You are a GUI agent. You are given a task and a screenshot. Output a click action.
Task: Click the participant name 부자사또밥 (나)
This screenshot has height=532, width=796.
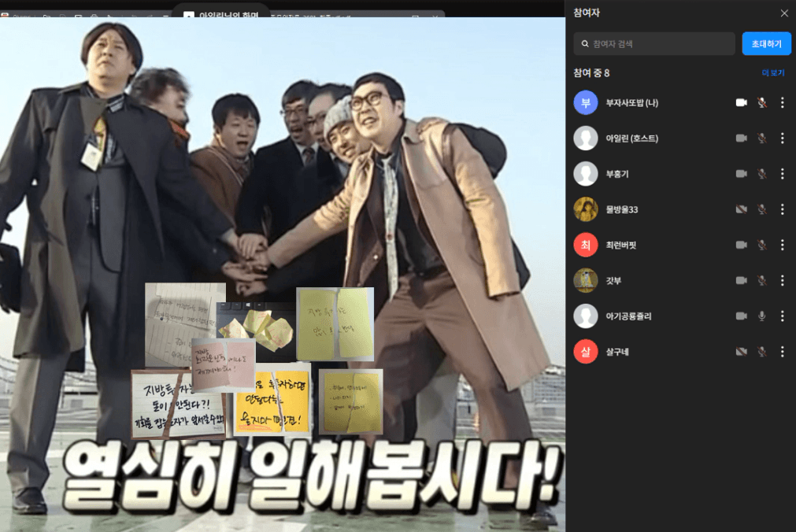coord(631,102)
